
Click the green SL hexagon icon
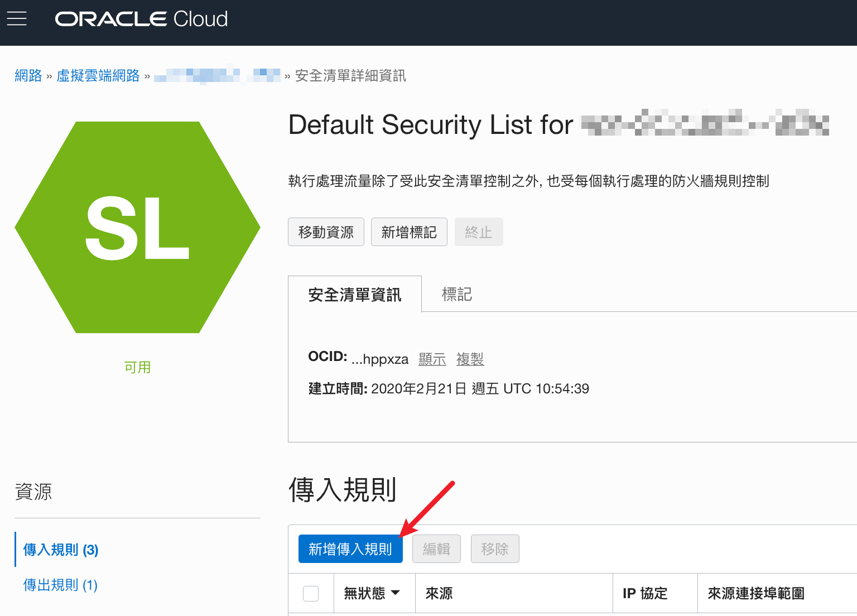click(137, 227)
